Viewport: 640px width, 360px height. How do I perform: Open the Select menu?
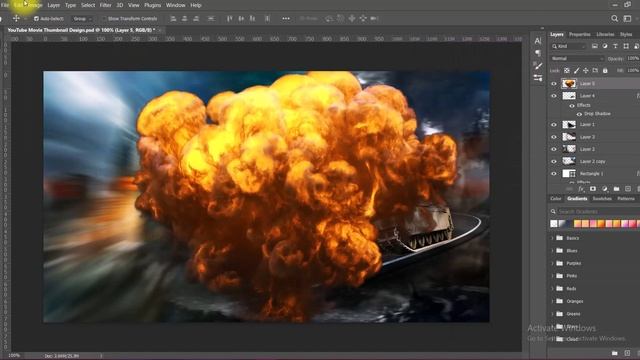coord(88,5)
